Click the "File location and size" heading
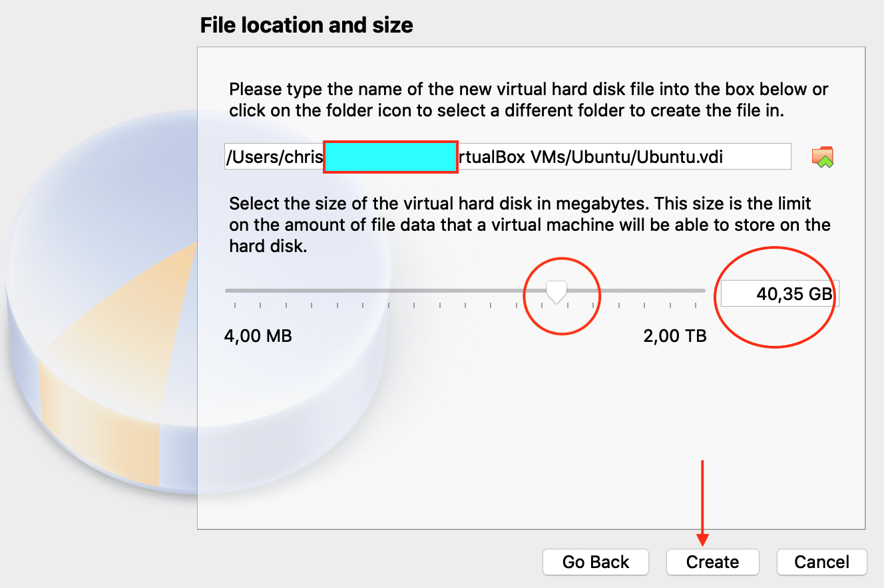This screenshot has height=588, width=884. (x=306, y=26)
